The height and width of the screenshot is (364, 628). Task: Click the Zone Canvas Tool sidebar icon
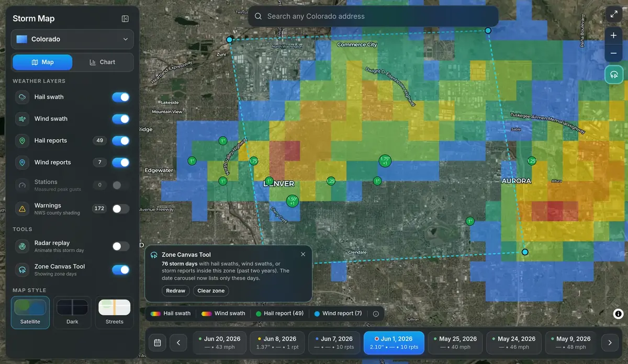(x=22, y=270)
